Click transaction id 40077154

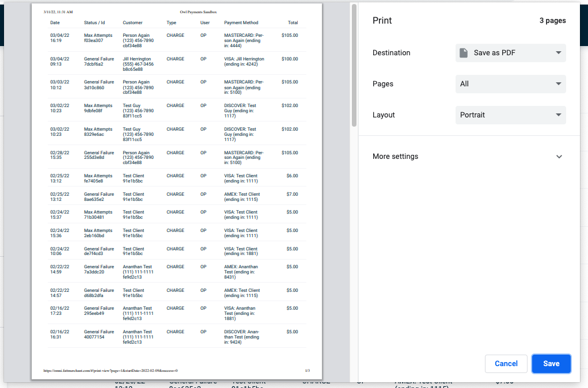[x=94, y=337]
